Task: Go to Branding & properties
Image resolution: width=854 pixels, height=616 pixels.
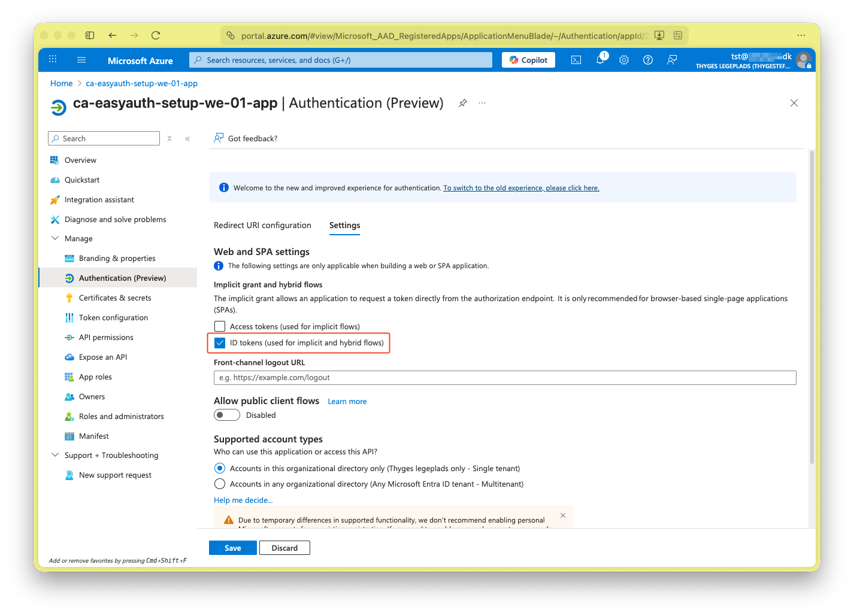Action: tap(117, 258)
